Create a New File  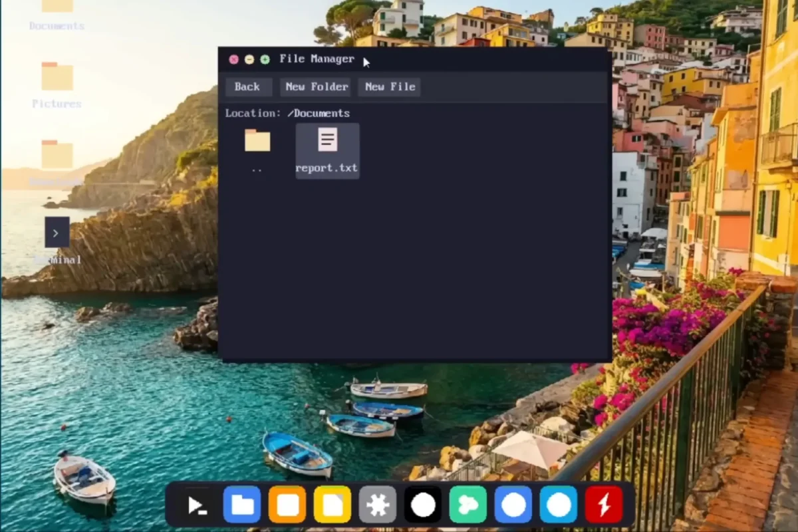(389, 86)
